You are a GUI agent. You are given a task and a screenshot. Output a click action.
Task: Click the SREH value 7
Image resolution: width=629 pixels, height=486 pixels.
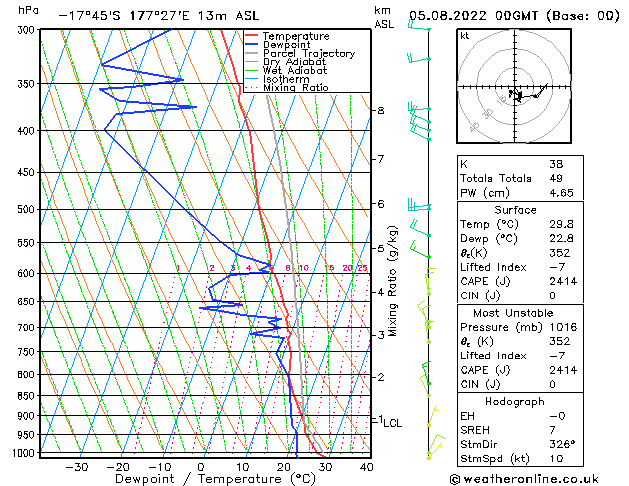pos(552,430)
